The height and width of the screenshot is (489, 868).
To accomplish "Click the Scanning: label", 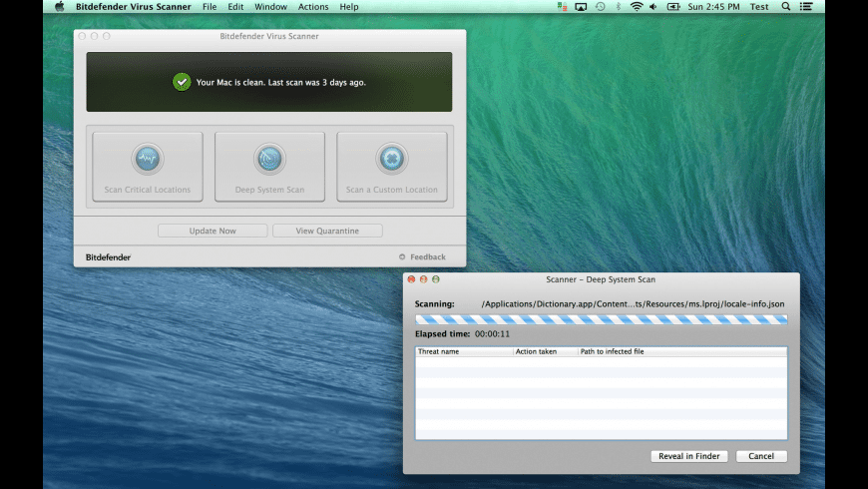I will pos(435,304).
